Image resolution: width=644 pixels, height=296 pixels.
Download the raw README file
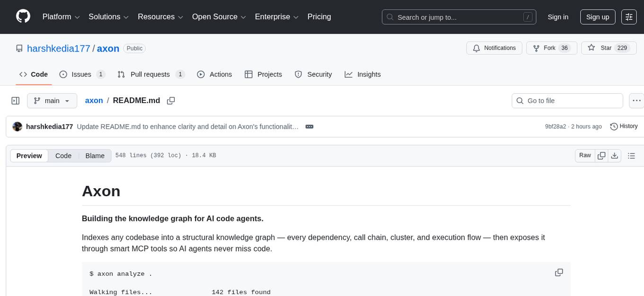click(615, 155)
